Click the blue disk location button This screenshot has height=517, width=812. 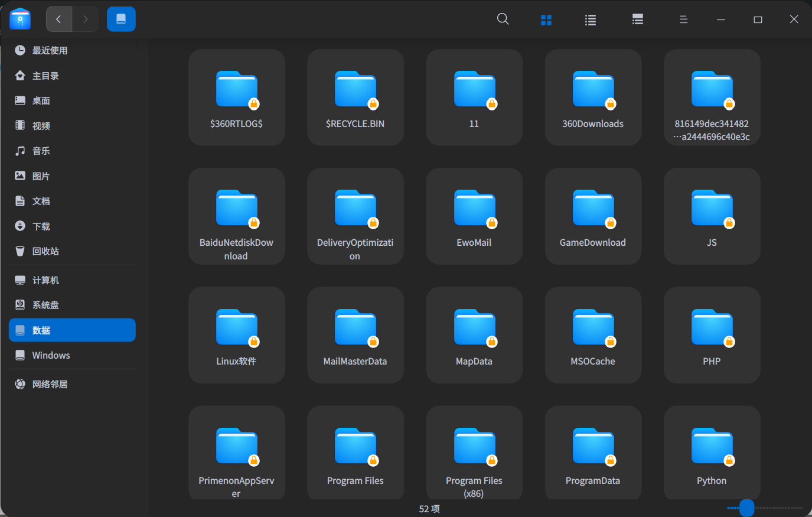121,19
